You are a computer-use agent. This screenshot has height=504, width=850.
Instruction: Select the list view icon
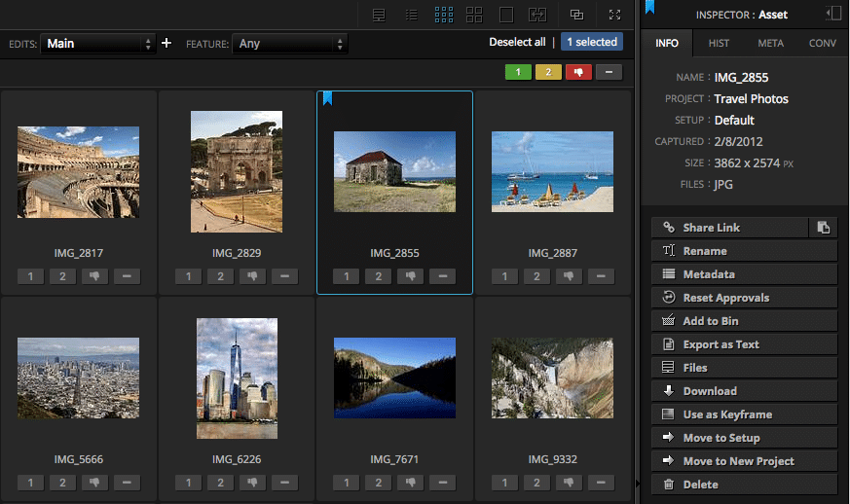[412, 15]
